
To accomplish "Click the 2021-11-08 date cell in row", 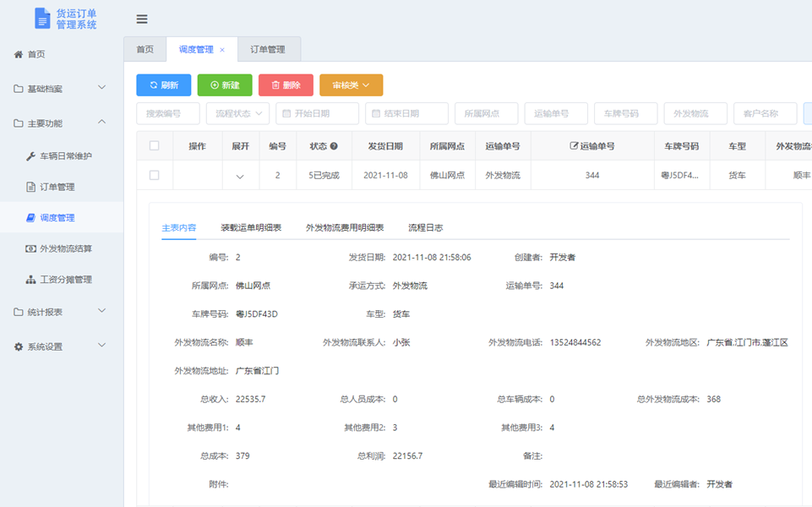I will 385,176.
